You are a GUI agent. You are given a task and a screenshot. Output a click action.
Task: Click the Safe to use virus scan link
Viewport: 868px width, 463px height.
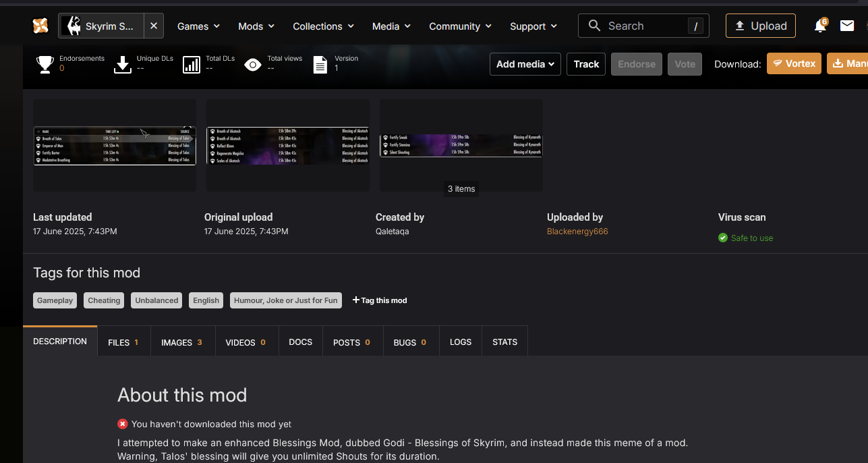752,238
